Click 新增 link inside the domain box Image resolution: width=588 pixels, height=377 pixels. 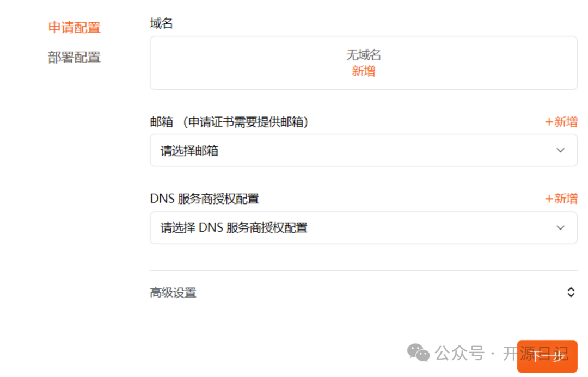tap(363, 71)
